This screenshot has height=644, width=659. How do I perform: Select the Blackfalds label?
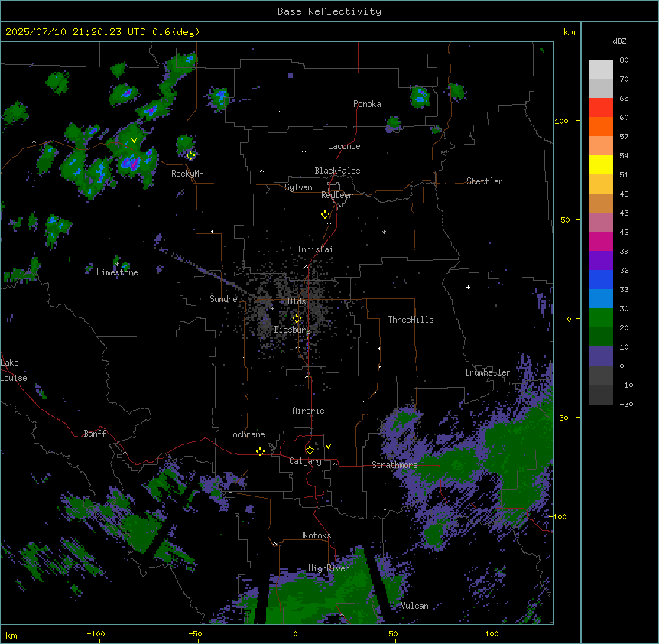pos(337,171)
